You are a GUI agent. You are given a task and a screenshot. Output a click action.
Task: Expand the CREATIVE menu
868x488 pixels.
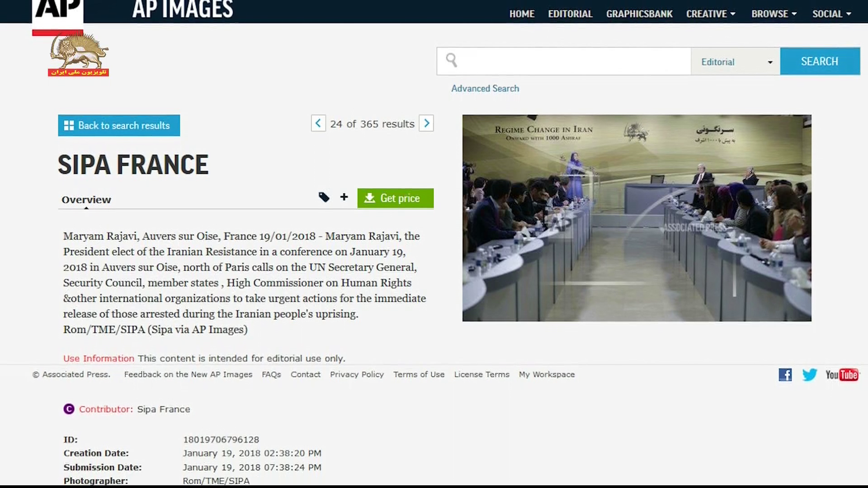point(711,14)
